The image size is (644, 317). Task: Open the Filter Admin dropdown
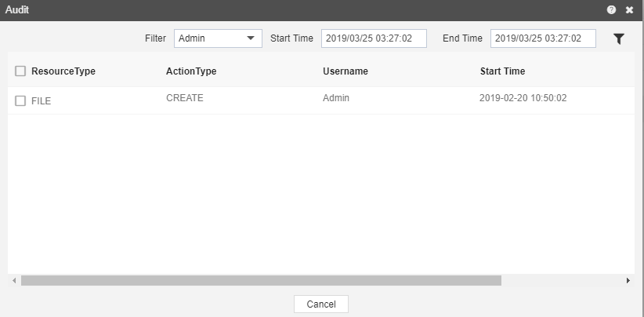click(x=218, y=38)
